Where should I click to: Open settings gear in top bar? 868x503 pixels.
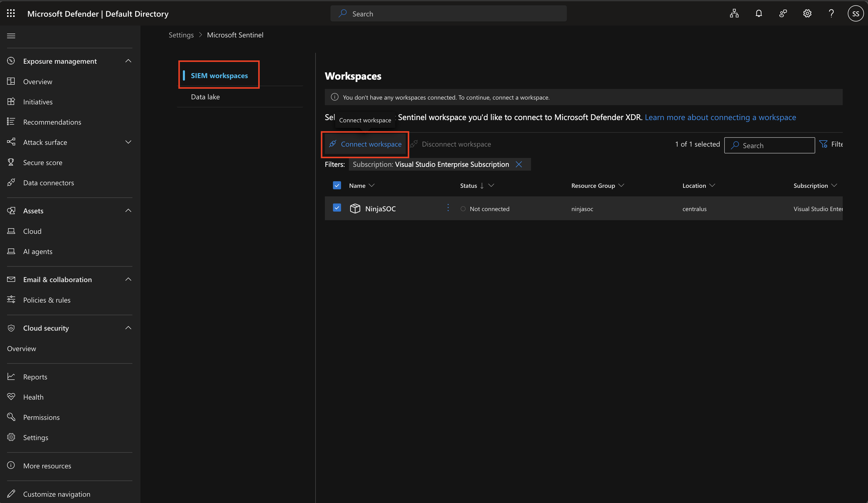pos(807,13)
